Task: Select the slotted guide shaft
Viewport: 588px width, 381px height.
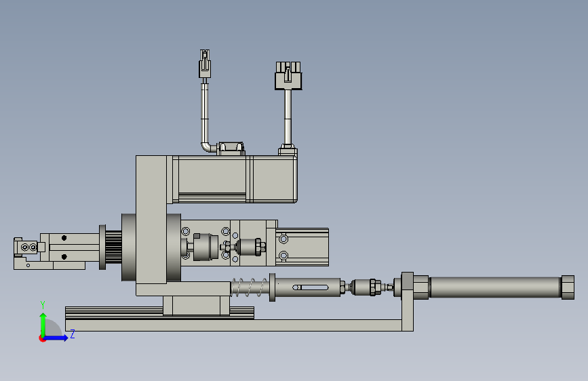Action: pos(310,287)
